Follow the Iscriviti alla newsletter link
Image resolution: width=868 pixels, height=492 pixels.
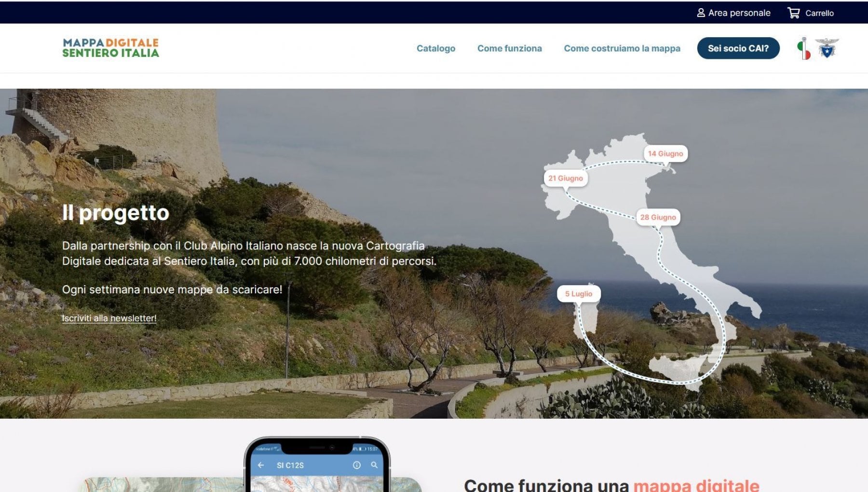click(109, 318)
